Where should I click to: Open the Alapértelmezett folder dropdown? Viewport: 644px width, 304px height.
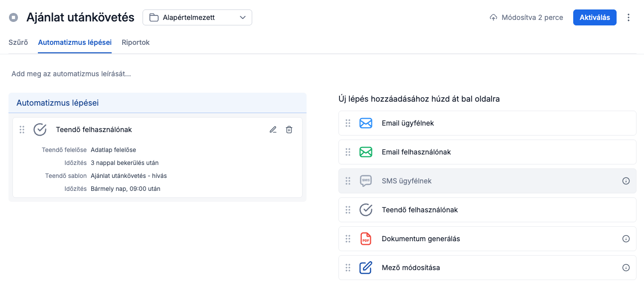coord(197,17)
